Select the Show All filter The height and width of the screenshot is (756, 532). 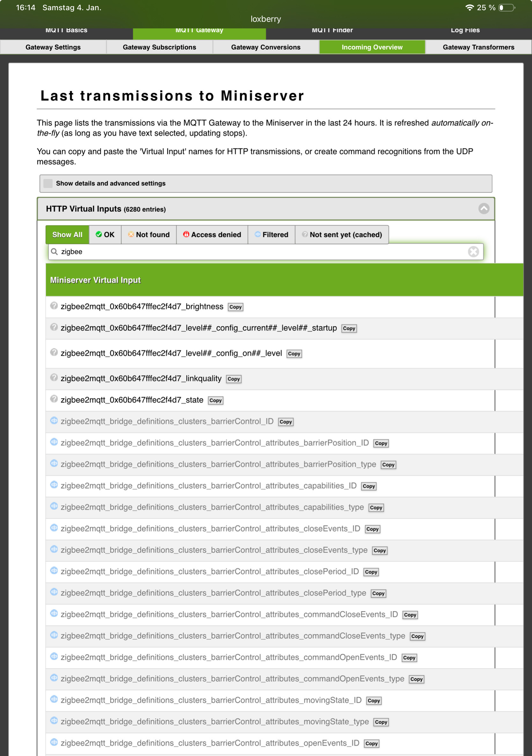point(67,234)
